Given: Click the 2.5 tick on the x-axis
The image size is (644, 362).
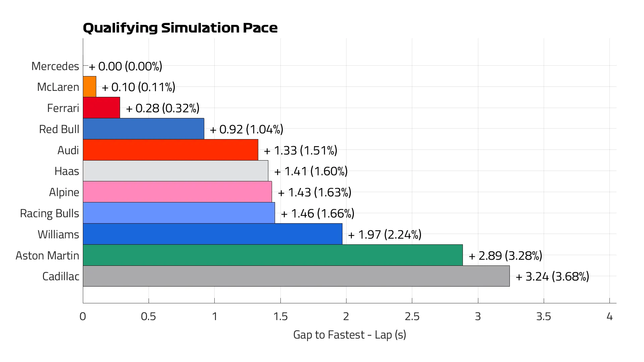Looking at the screenshot, I should pos(412,316).
